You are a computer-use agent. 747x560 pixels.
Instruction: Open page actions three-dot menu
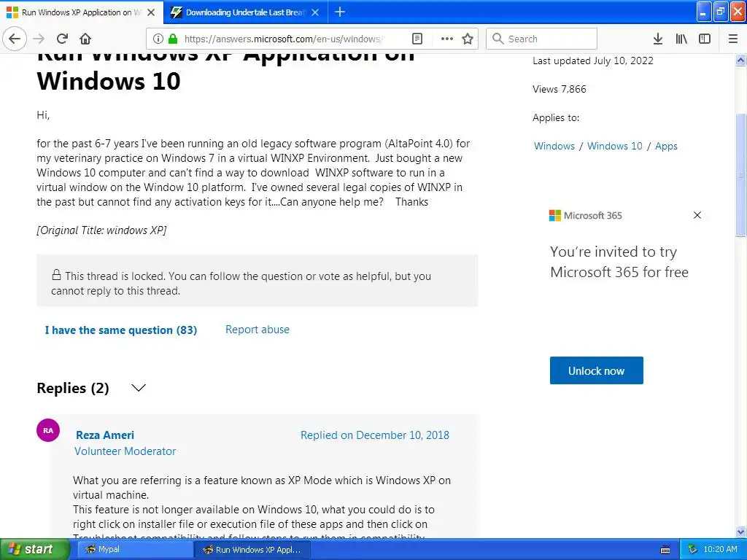tap(447, 39)
